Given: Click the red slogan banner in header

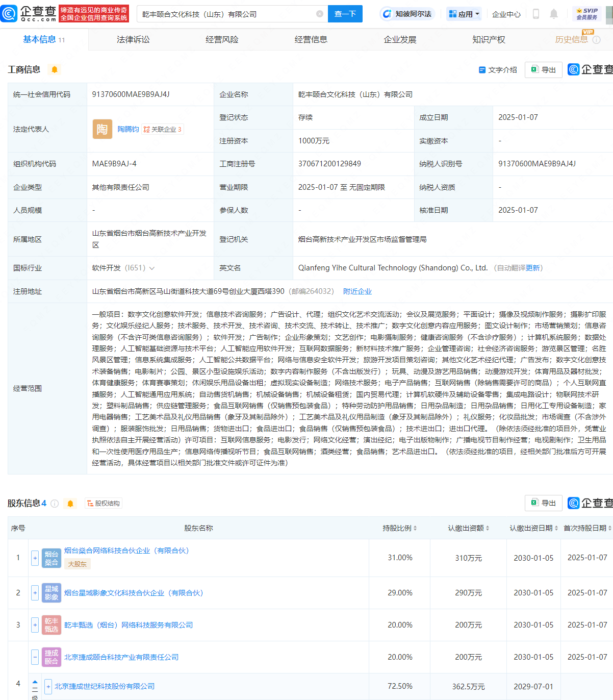Looking at the screenshot, I should click(x=94, y=14).
